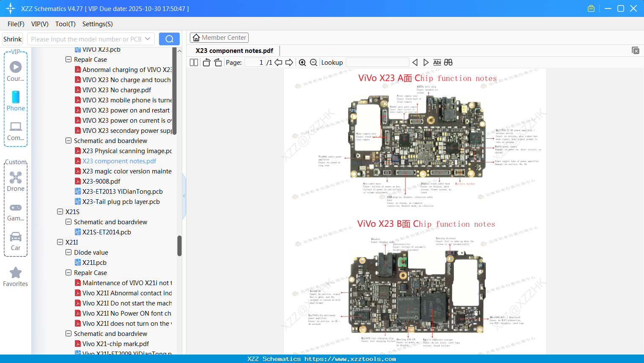Image resolution: width=644 pixels, height=363 pixels.
Task: Collapse Diode value under X21I
Action: point(68,252)
